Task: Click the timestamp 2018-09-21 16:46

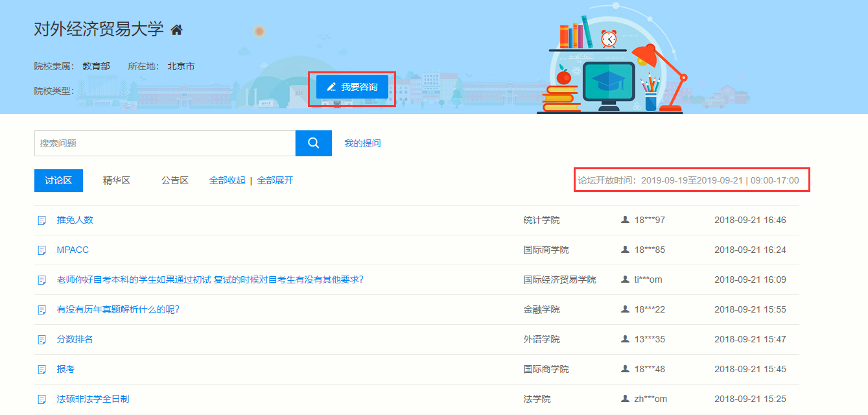Action: click(750, 220)
